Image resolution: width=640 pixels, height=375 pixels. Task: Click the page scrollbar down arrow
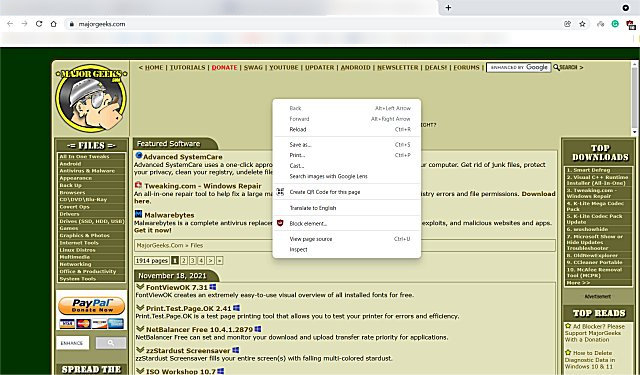point(634,132)
